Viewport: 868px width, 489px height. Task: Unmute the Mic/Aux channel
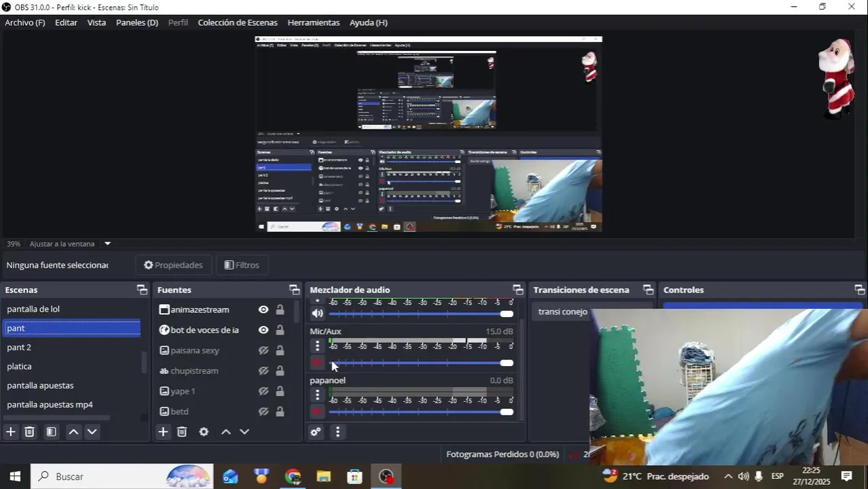pyautogui.click(x=317, y=363)
